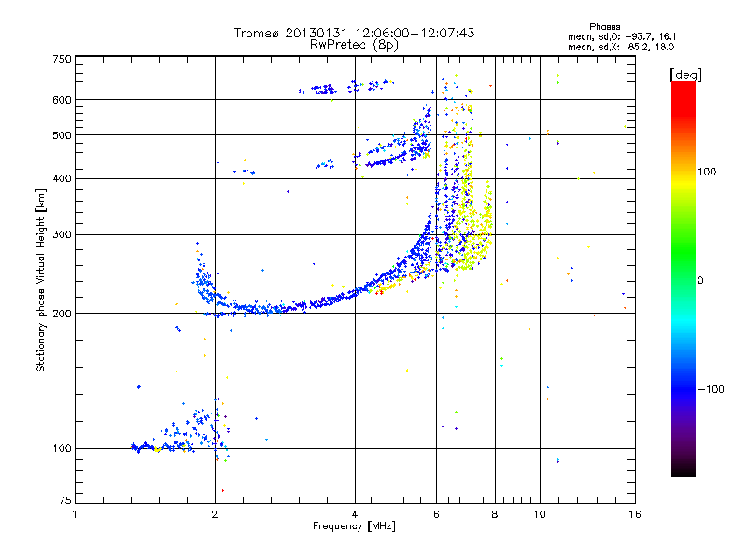Click the 'Stationary phase Virtual Height [km]' axis label
747x560 pixels.
coord(40,280)
